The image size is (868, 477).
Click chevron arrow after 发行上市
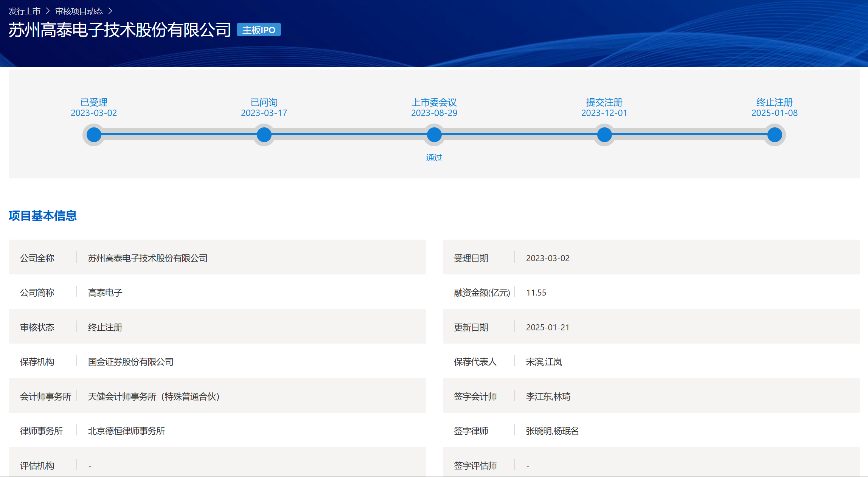[48, 11]
